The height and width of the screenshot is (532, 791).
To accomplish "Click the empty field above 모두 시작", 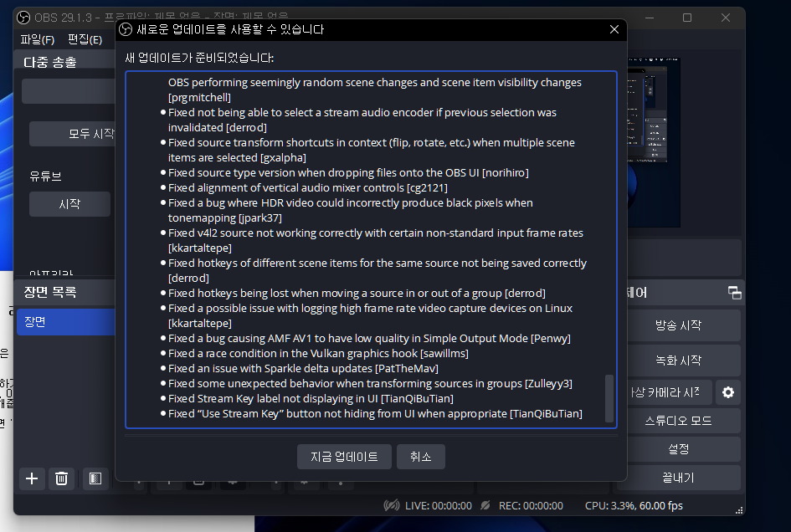I will tap(69, 91).
